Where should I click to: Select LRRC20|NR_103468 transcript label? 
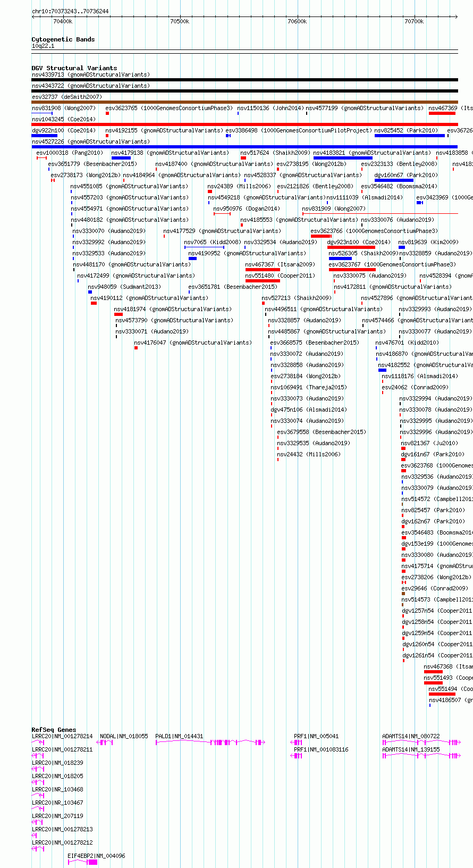click(x=57, y=789)
